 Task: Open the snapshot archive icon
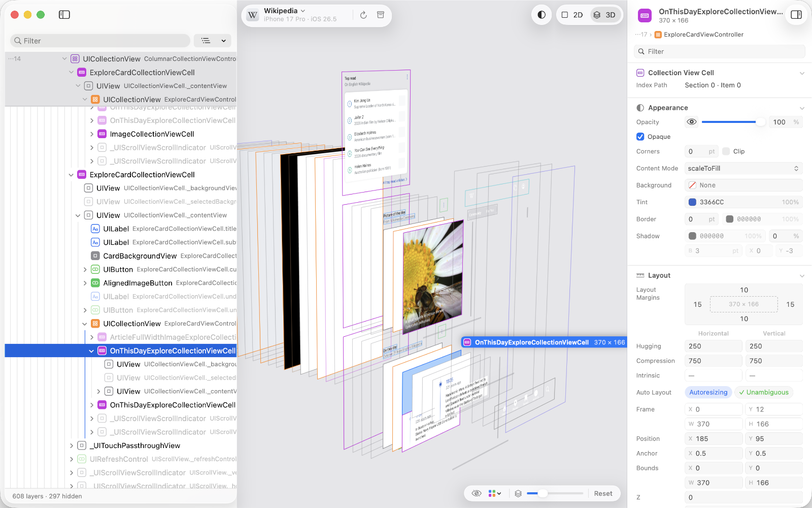click(x=381, y=15)
